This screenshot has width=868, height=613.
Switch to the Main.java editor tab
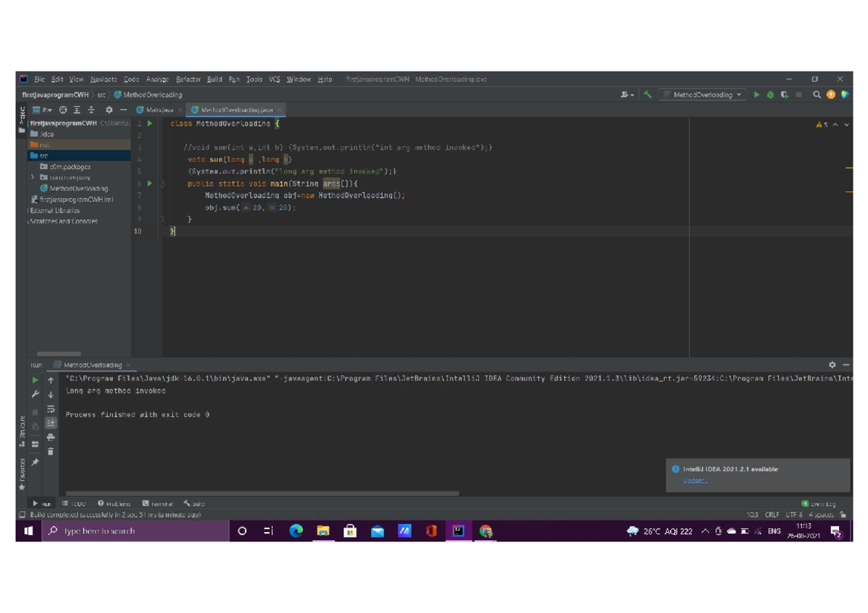(x=159, y=110)
